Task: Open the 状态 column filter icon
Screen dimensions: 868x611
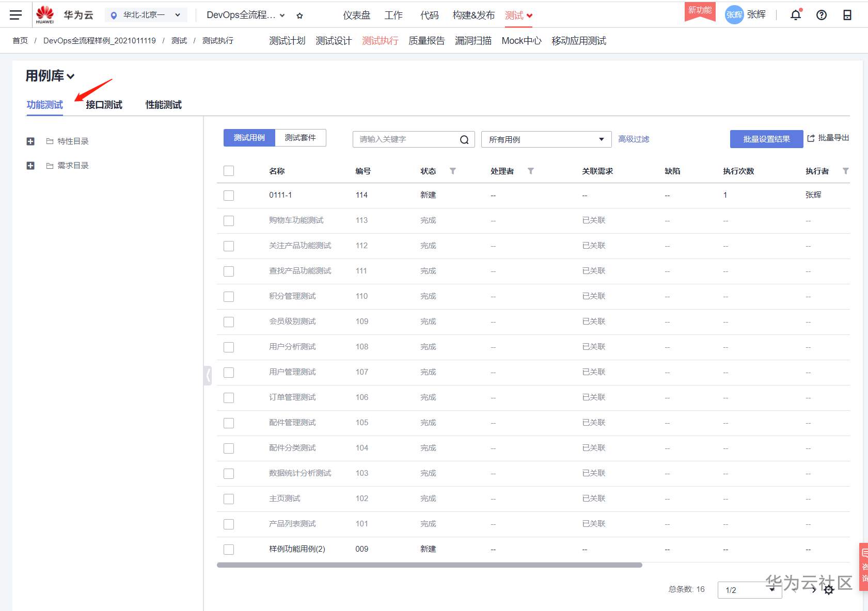Action: coord(453,171)
